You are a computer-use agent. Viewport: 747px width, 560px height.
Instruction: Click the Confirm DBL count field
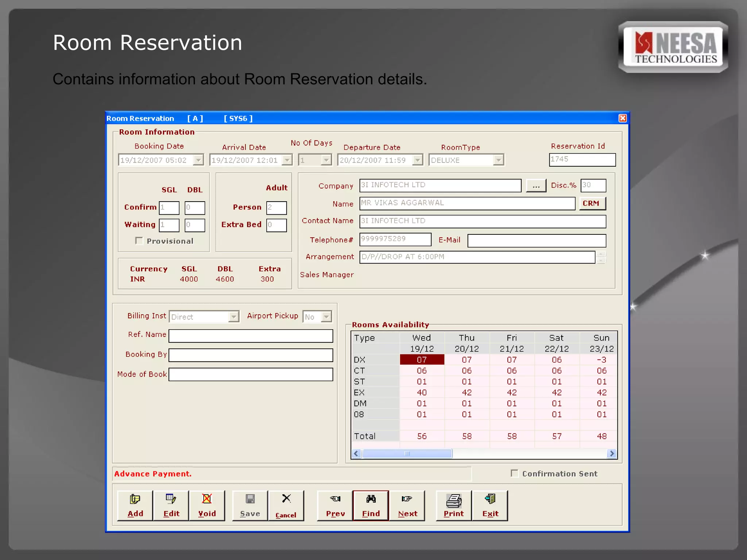tap(195, 208)
